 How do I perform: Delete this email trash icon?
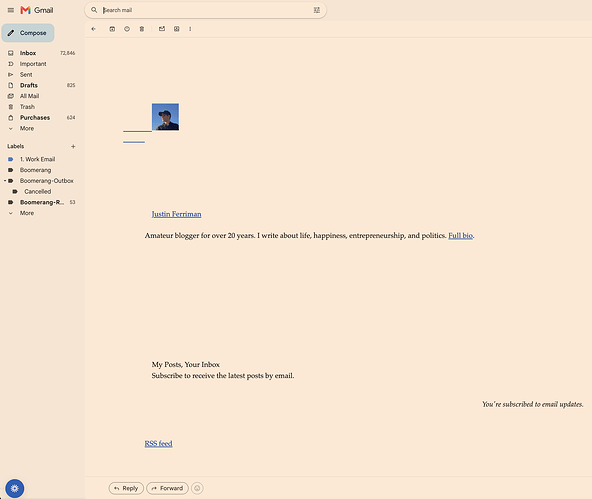[142, 29]
